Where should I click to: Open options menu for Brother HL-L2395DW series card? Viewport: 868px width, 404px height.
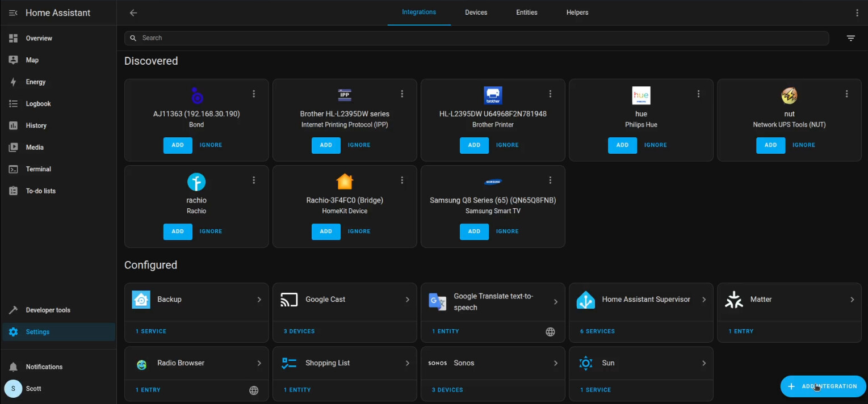click(x=402, y=94)
